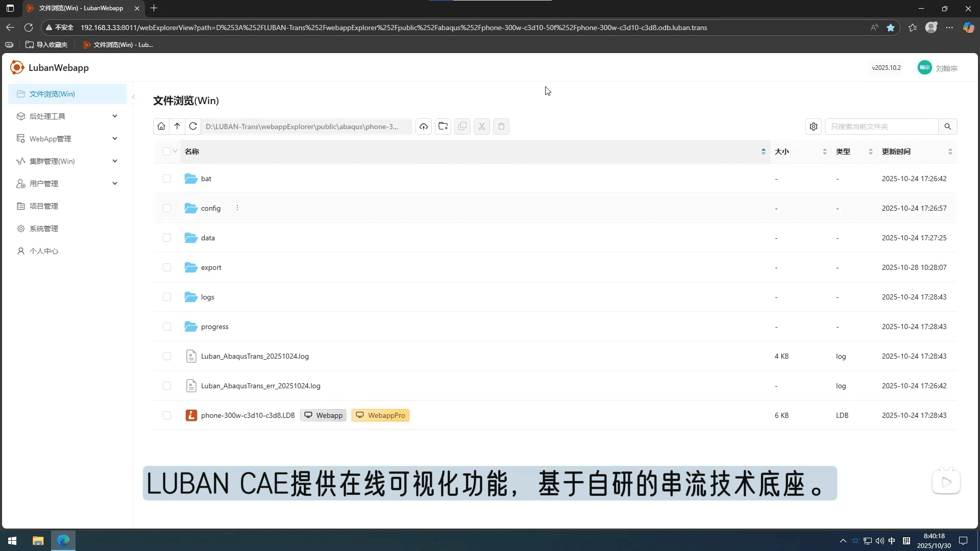Open 项目管理 in the sidebar

point(44,206)
